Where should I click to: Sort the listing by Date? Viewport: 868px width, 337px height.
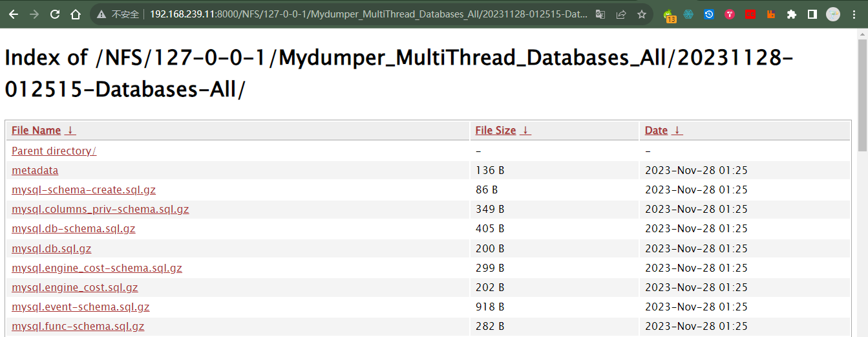656,131
